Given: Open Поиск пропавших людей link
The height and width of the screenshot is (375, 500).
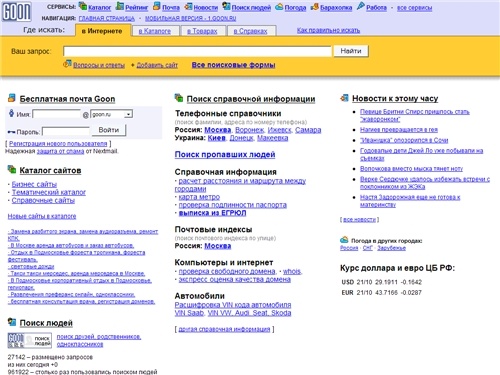Looking at the screenshot, I should point(225,155).
